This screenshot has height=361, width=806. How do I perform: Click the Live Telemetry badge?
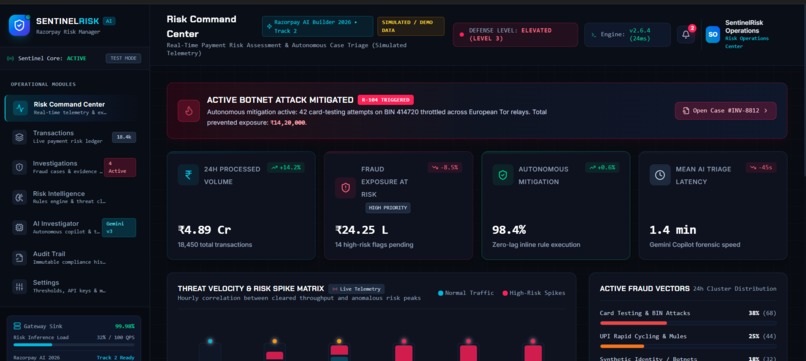(x=356, y=289)
